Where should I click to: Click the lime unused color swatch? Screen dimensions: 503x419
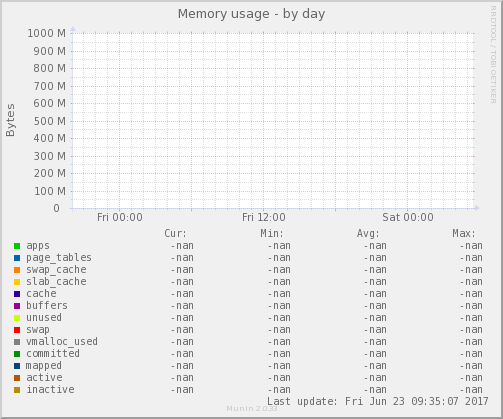pos(17,318)
